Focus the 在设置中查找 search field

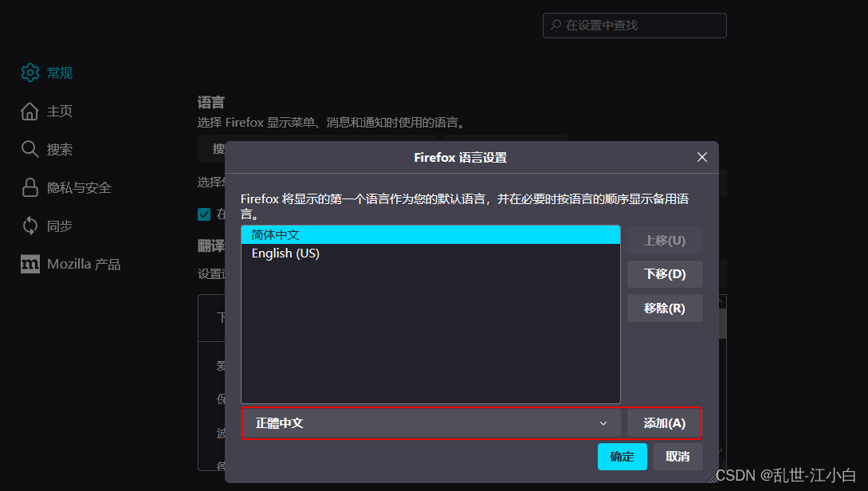click(x=634, y=26)
